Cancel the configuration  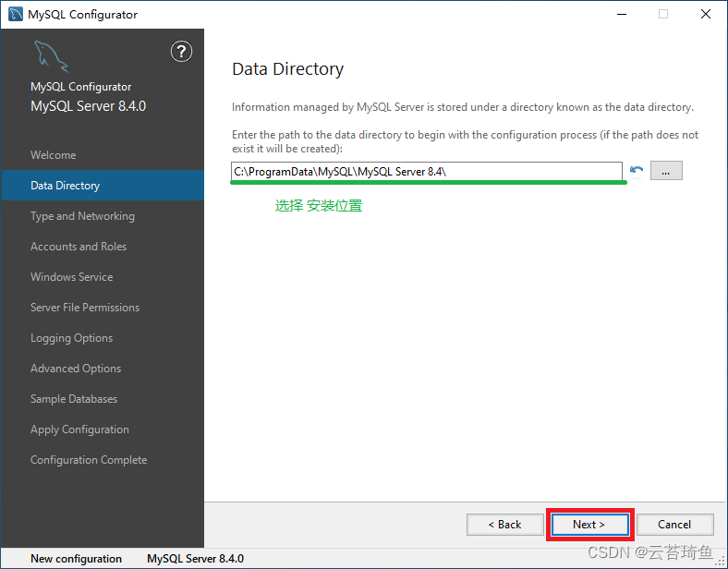point(674,525)
